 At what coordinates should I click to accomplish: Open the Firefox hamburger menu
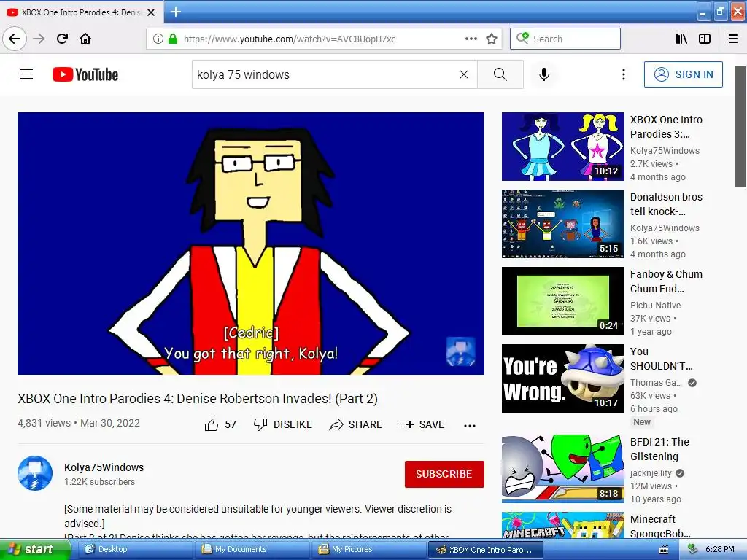733,39
